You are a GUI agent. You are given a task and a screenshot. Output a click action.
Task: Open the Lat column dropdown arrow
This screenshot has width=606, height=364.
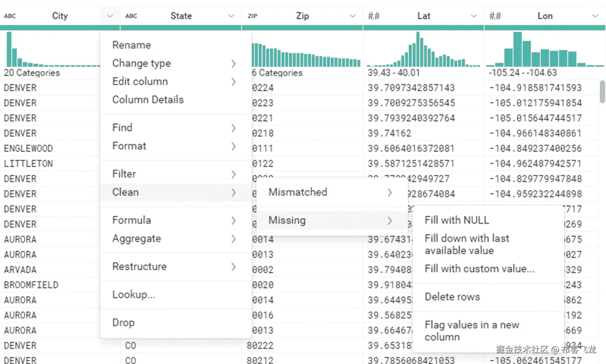[474, 16]
